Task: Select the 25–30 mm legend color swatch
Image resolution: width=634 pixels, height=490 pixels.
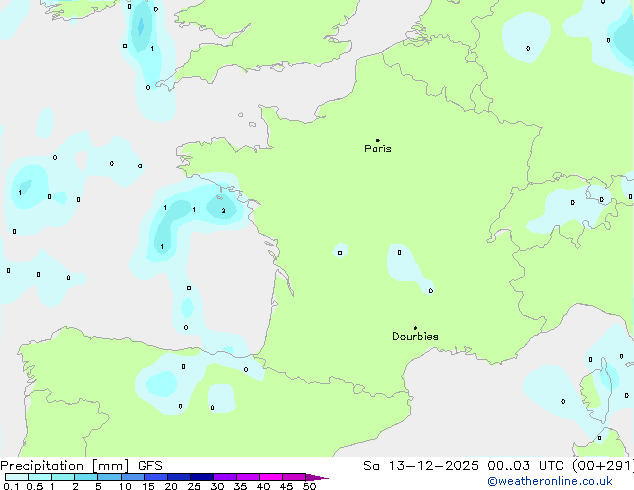Action: pyautogui.click(x=201, y=477)
